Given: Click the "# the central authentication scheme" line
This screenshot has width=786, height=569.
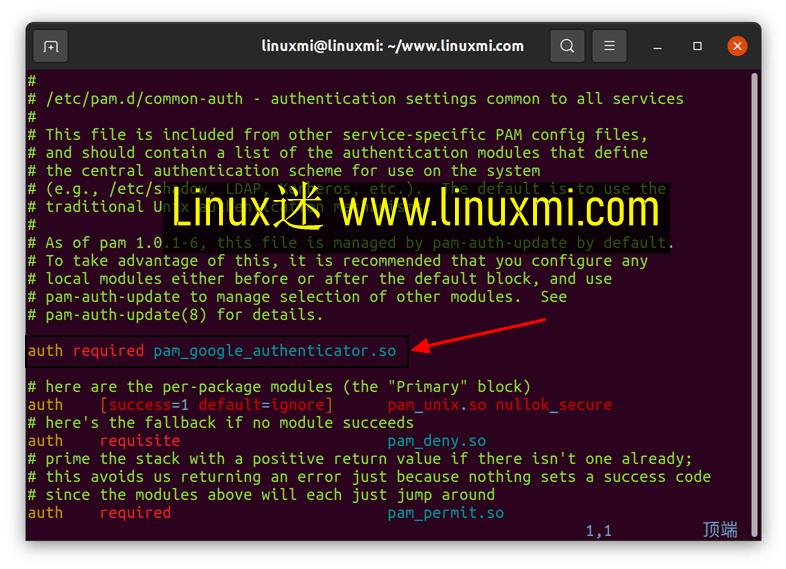Looking at the screenshot, I should 284,171.
